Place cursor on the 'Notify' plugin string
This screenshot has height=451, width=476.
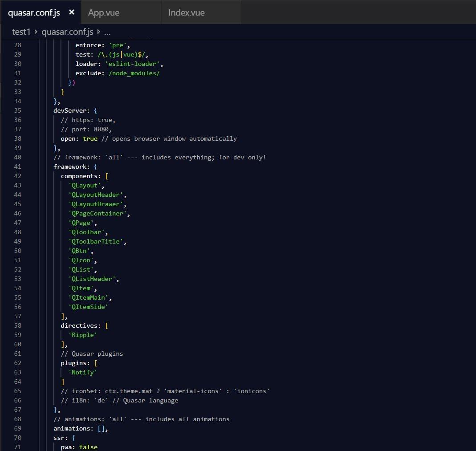point(82,372)
